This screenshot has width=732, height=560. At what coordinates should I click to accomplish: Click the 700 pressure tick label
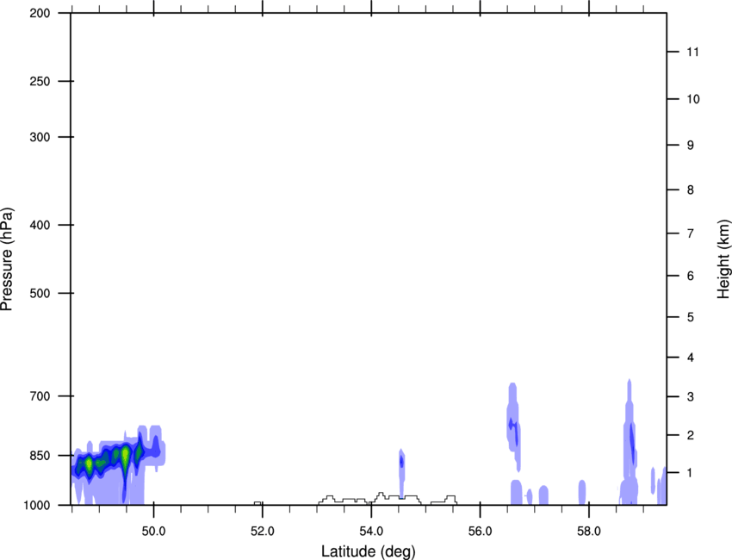40,396
